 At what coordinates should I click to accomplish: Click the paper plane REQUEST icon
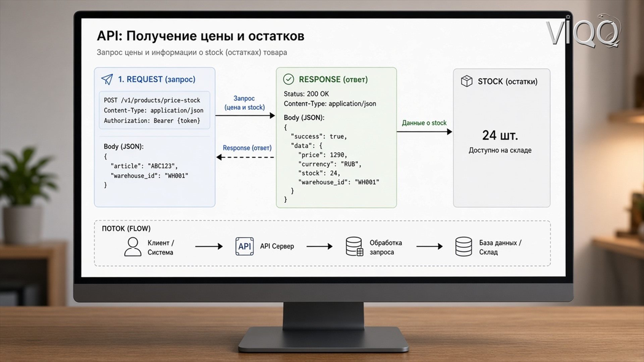coord(107,79)
